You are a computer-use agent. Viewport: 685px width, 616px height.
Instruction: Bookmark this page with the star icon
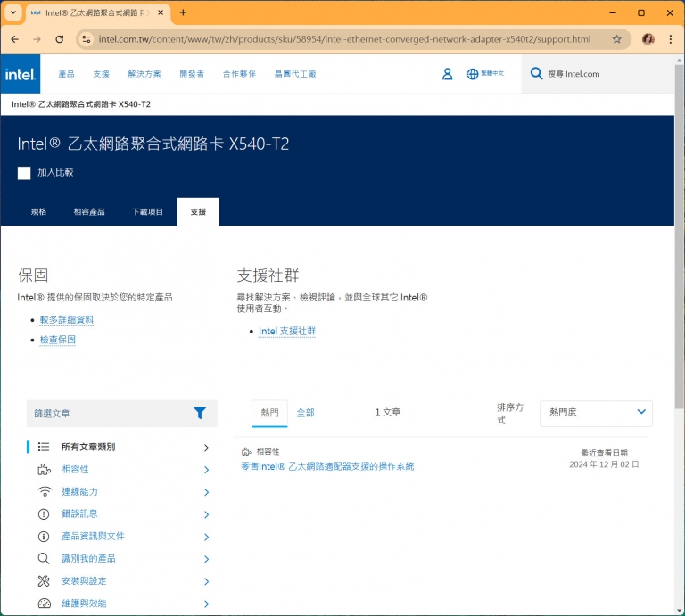pyautogui.click(x=616, y=39)
